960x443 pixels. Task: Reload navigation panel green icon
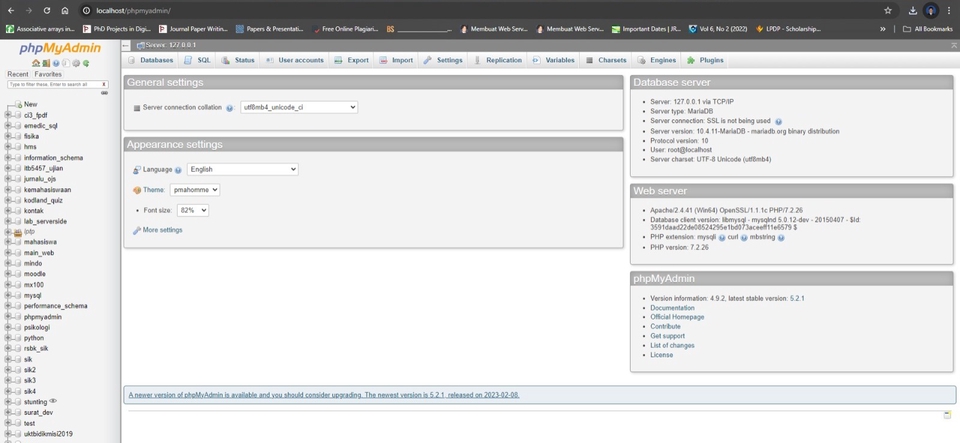pyautogui.click(x=86, y=63)
